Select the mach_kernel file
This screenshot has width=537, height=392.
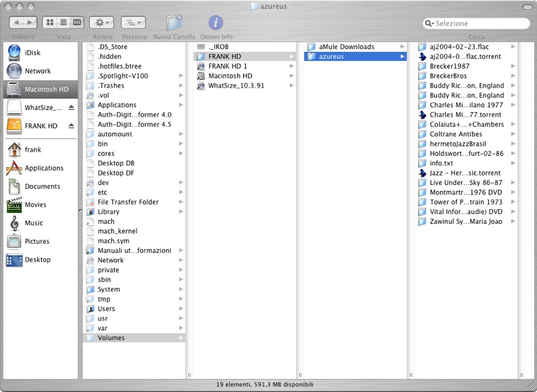(134, 231)
